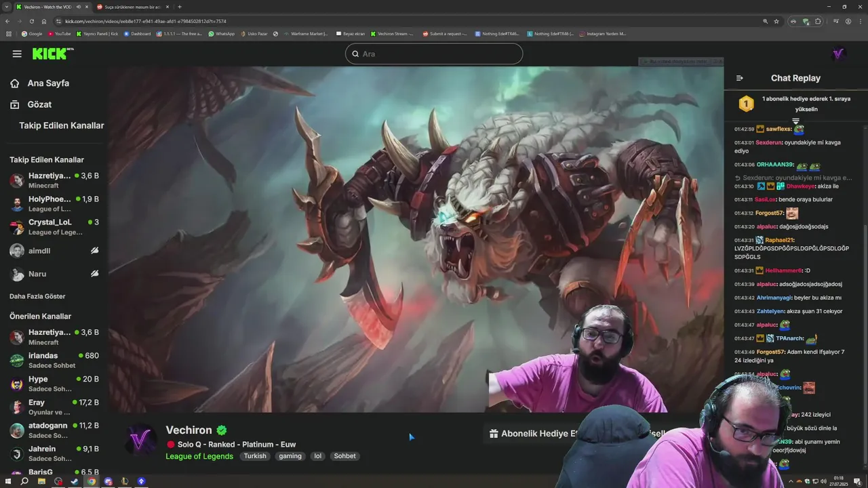This screenshot has height=488, width=868.
Task: Click the VOD video player area
Action: coord(416,239)
